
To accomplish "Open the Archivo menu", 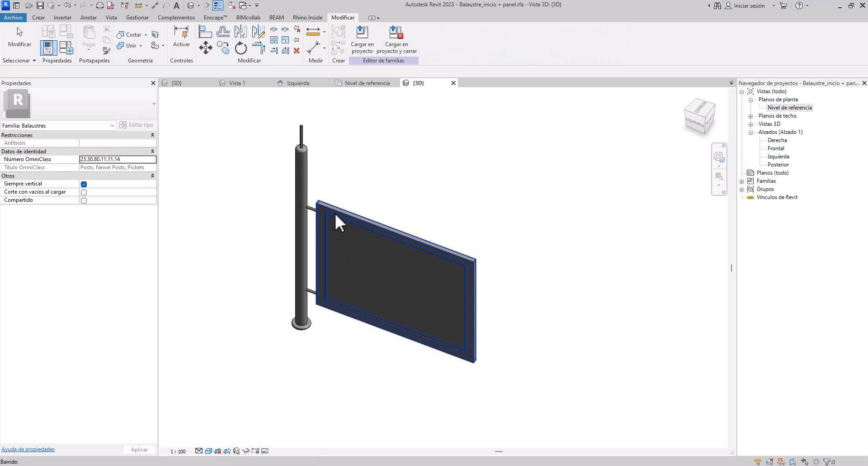I will [x=13, y=17].
